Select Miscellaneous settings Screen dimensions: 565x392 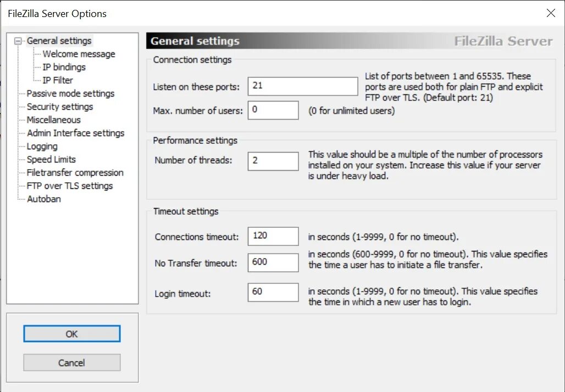click(x=53, y=120)
